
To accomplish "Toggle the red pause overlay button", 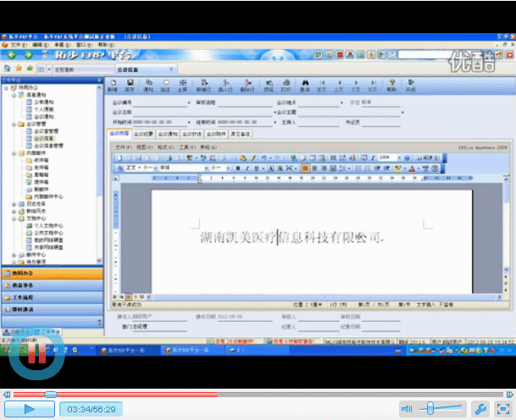I will (37, 357).
